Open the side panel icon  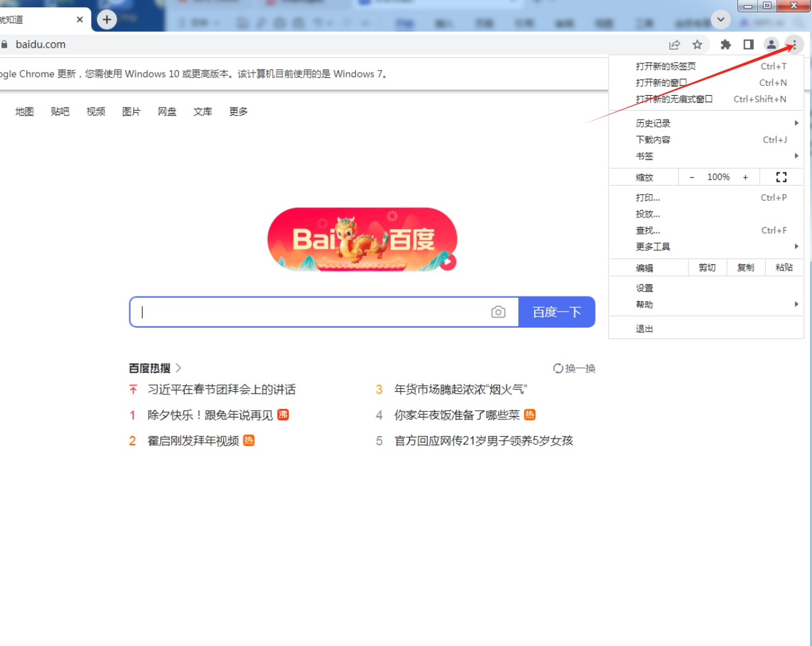pyautogui.click(x=749, y=44)
